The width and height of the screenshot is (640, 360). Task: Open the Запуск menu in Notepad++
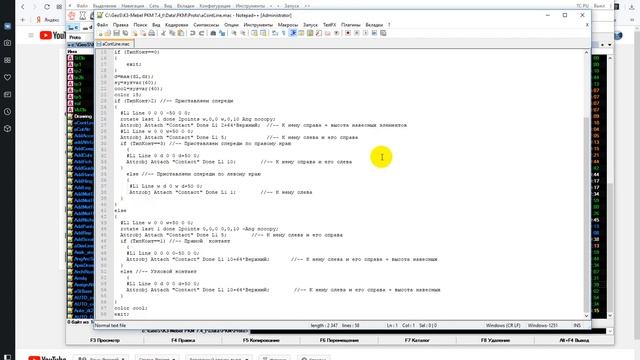pos(310,25)
